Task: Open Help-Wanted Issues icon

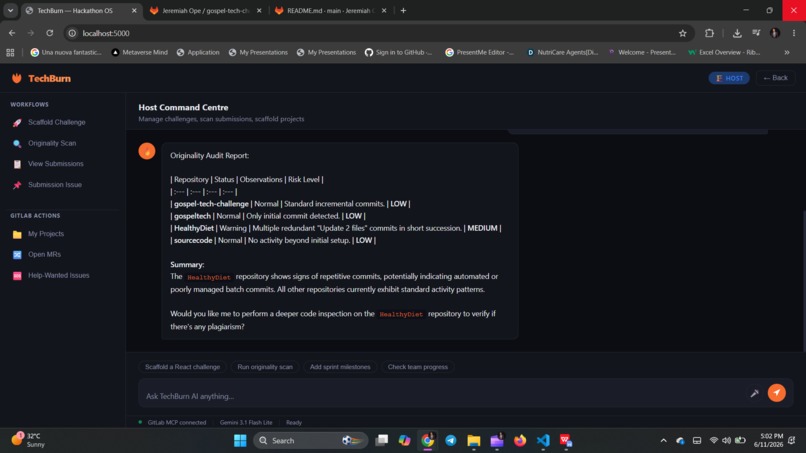Action: click(17, 276)
